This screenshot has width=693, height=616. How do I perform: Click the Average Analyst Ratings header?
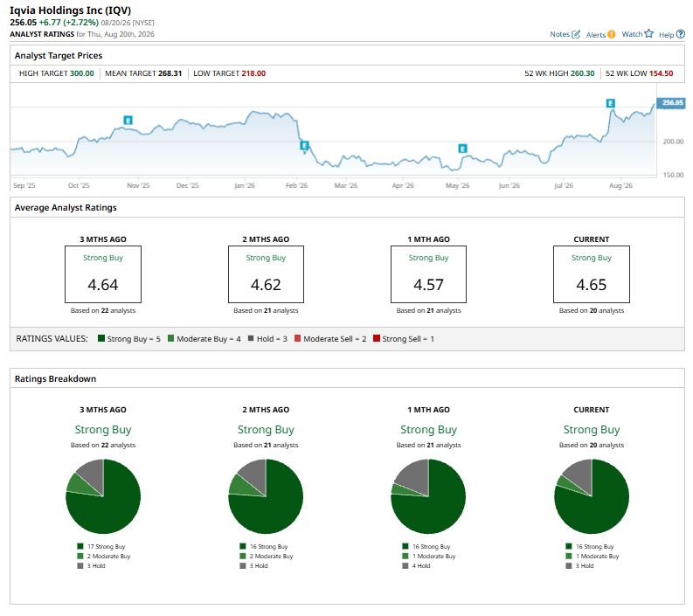[x=66, y=208]
